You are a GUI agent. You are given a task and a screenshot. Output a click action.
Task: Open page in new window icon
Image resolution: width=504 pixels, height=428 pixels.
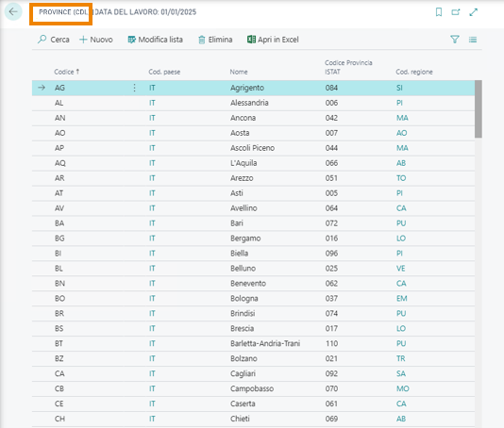coord(456,12)
